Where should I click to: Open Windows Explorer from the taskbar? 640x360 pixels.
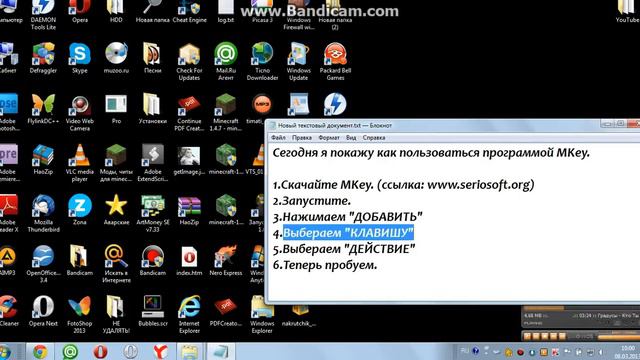[x=189, y=351]
